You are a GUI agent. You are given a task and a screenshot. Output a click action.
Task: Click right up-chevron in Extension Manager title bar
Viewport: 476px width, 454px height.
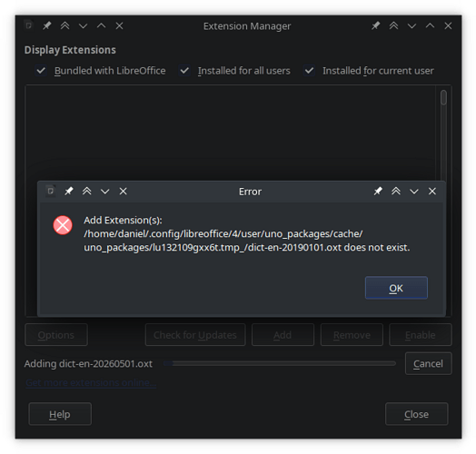(431, 25)
